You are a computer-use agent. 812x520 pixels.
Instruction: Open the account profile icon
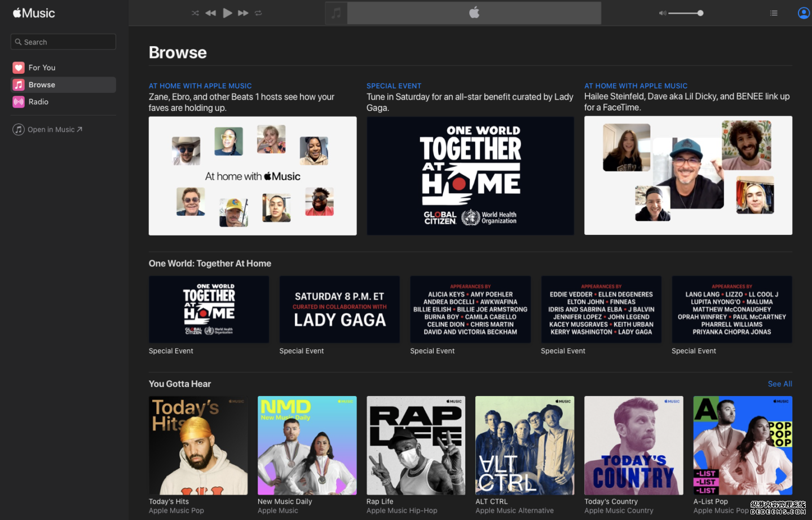pyautogui.click(x=804, y=13)
